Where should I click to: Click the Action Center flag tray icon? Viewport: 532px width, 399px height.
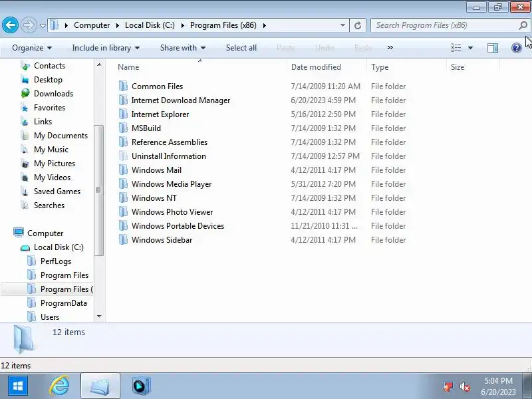click(448, 386)
